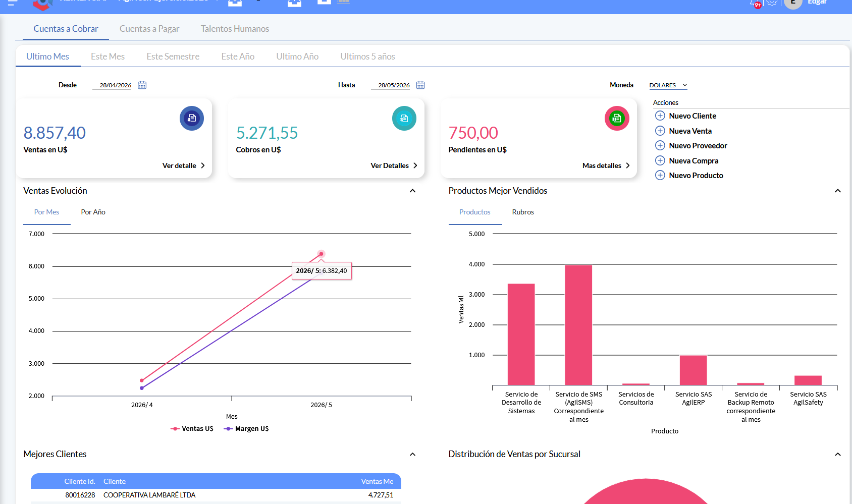Click the plus icon for Nueva Venta
Screen dimensions: 852x504
pyautogui.click(x=660, y=131)
